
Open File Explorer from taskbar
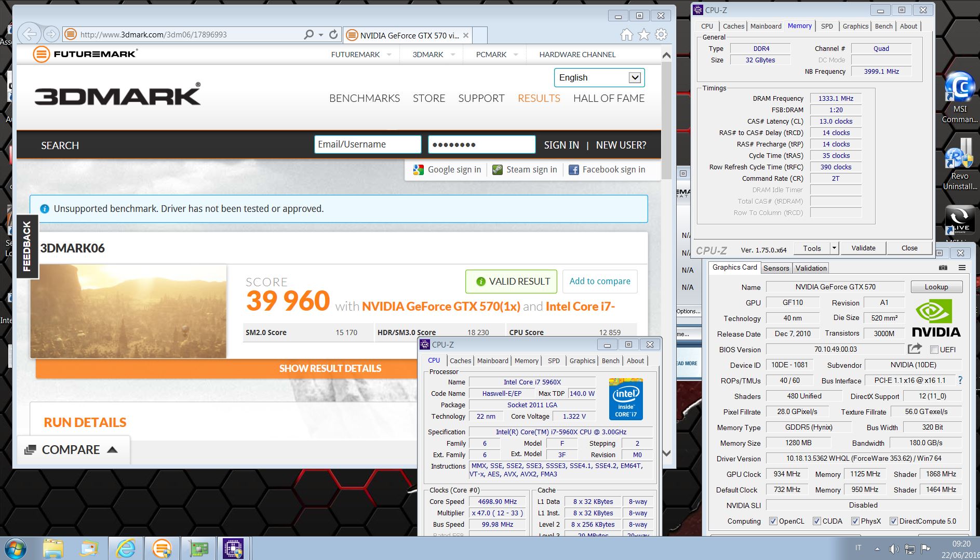click(x=53, y=548)
